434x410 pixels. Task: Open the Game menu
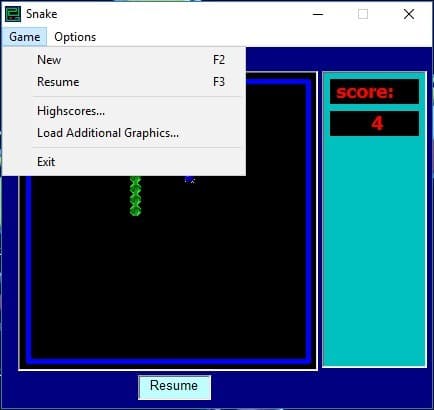[x=24, y=37]
